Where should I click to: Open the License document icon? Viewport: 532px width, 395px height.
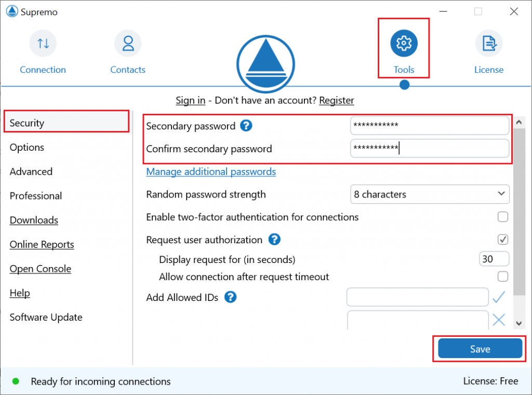pyautogui.click(x=489, y=44)
